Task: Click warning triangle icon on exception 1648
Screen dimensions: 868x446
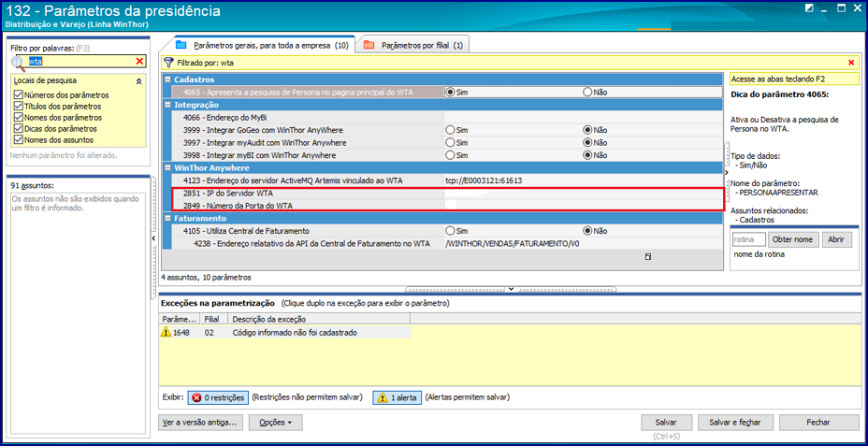Action: [x=166, y=332]
